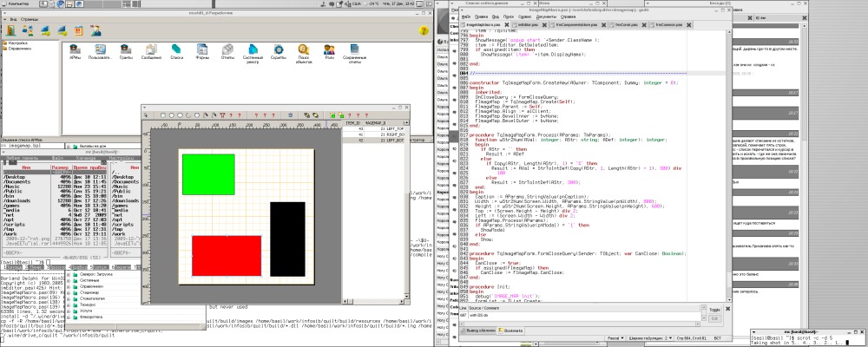Click the calendar icon in main toolbar
868x347 pixels.
pyautogui.click(x=78, y=29)
